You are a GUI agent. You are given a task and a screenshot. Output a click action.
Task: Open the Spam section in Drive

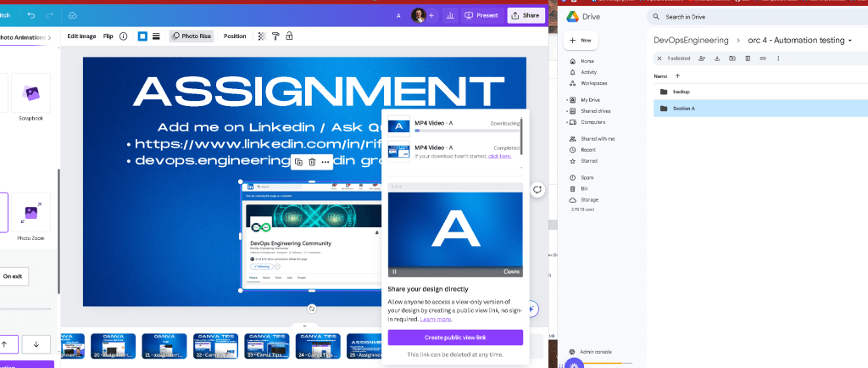tap(587, 177)
